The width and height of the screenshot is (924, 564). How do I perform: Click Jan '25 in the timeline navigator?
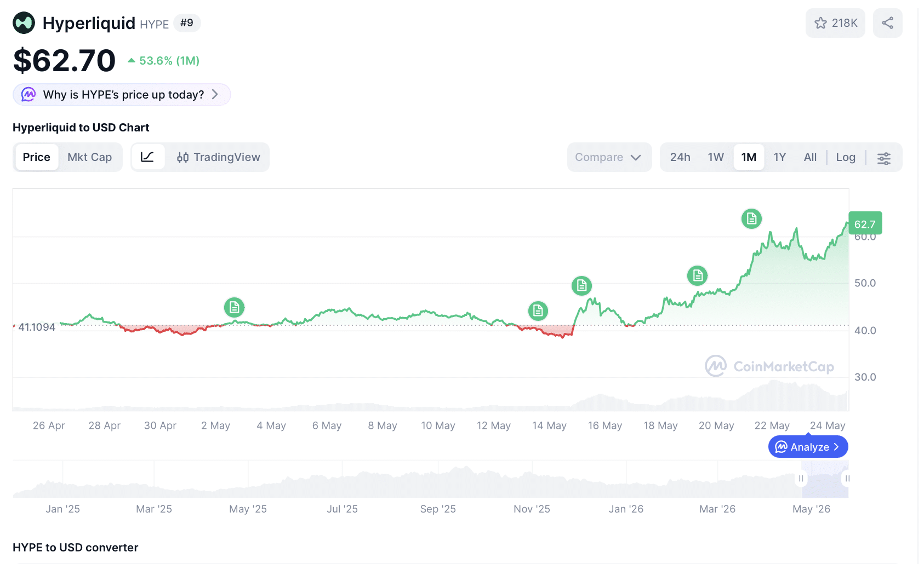[x=63, y=509]
